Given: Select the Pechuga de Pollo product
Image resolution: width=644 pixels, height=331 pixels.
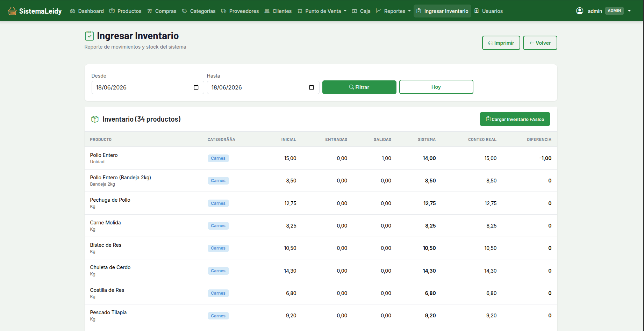Looking at the screenshot, I should [110, 200].
